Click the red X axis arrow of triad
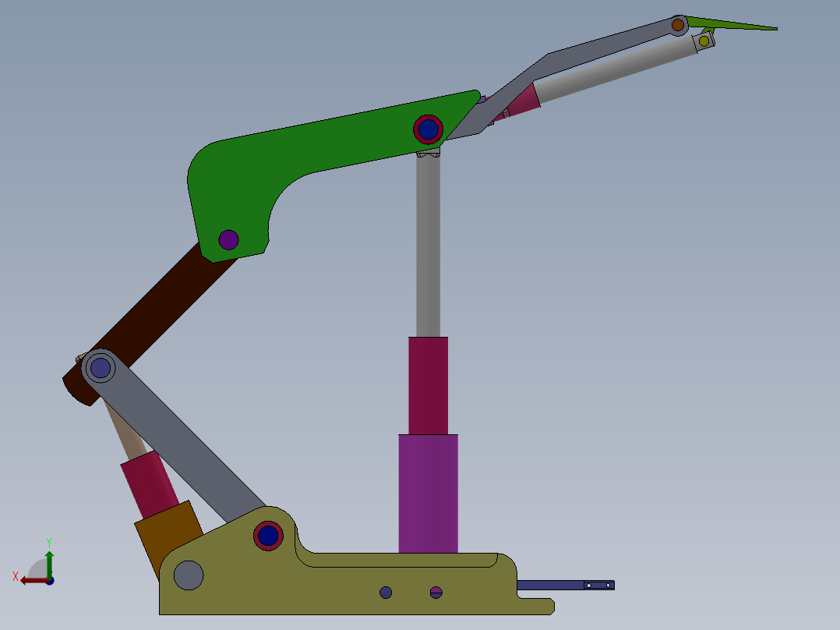 click(x=34, y=581)
